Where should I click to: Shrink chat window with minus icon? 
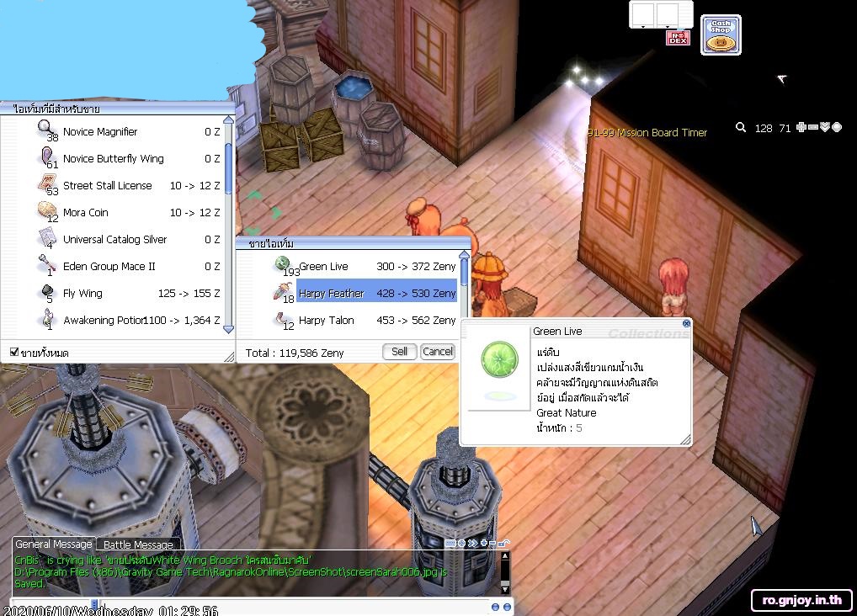pyautogui.click(x=492, y=544)
